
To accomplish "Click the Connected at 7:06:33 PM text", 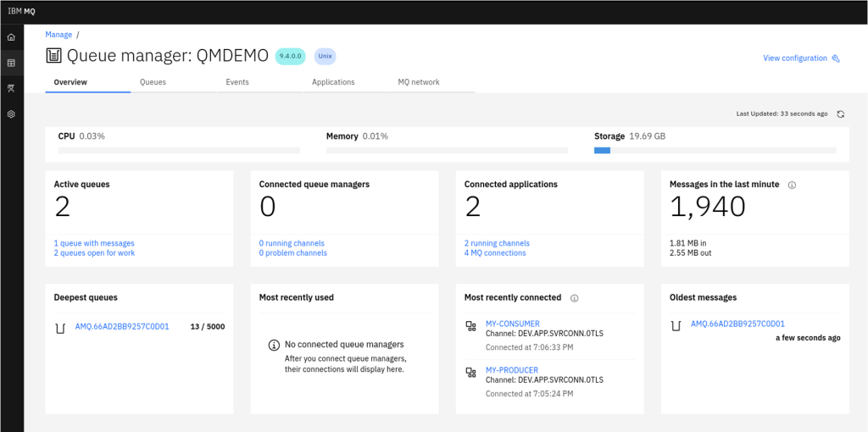I will [529, 347].
